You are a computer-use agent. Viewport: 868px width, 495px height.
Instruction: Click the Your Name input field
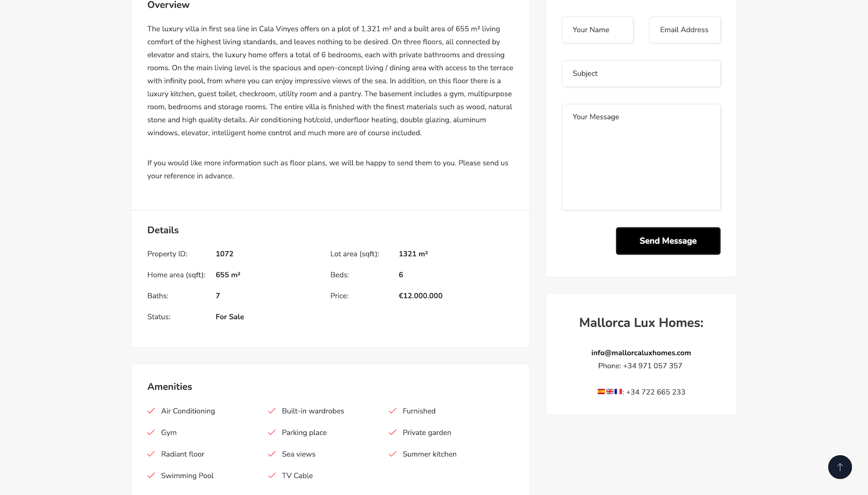[x=597, y=30]
